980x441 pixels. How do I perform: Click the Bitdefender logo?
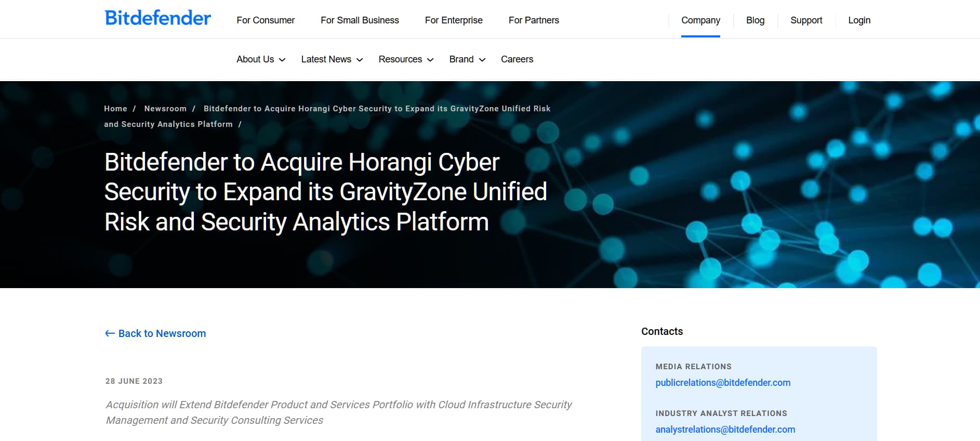pos(158,18)
